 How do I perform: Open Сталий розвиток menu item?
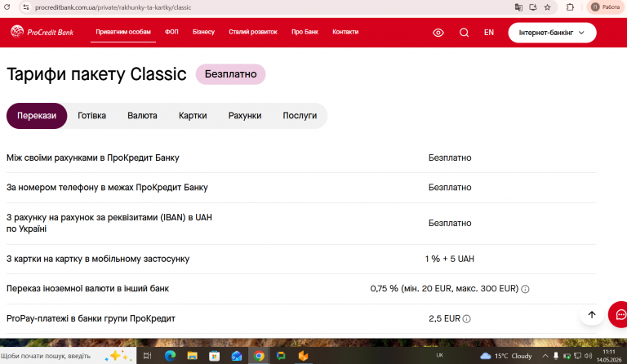[253, 32]
